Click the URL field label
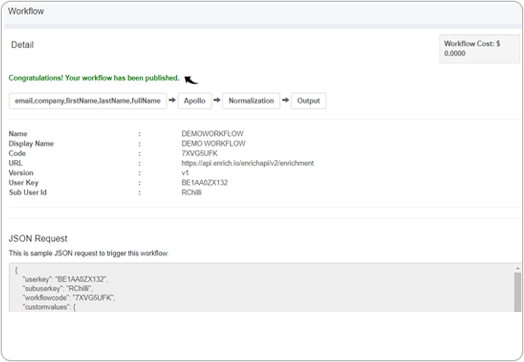Screen dimensions: 524x362 [16, 163]
